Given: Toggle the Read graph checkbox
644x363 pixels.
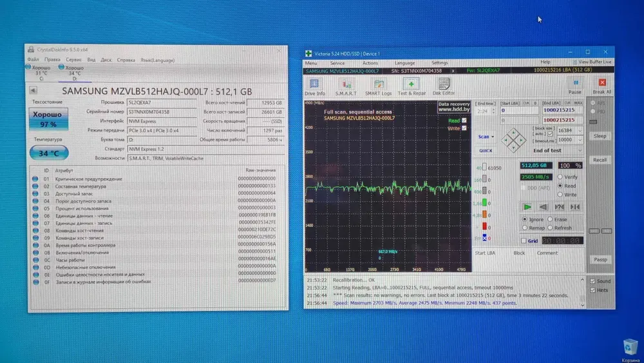Looking at the screenshot, I should click(x=464, y=121).
